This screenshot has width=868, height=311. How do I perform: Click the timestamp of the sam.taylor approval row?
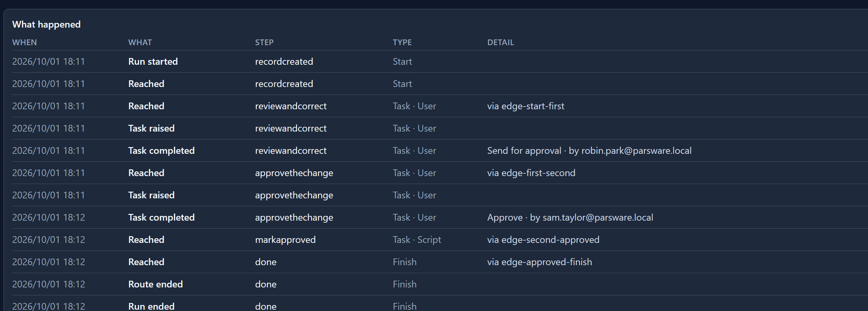pyautogui.click(x=48, y=217)
